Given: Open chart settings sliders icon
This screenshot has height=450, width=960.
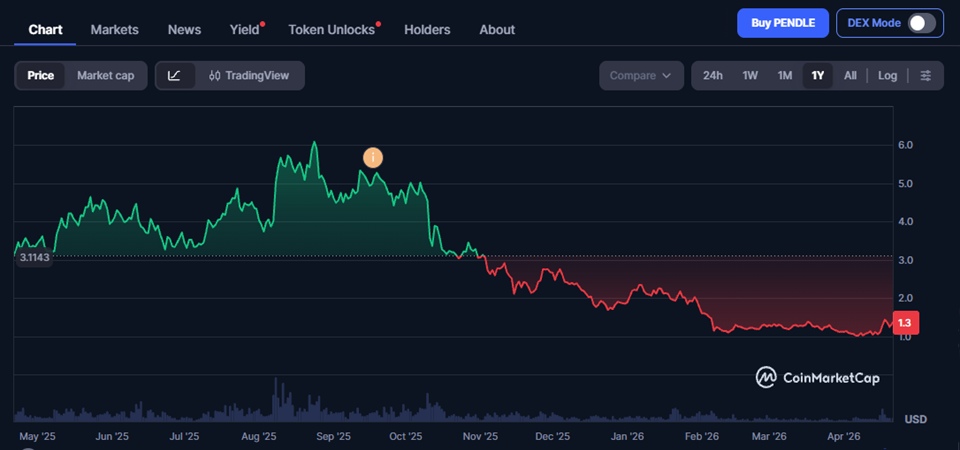Looking at the screenshot, I should coord(926,76).
